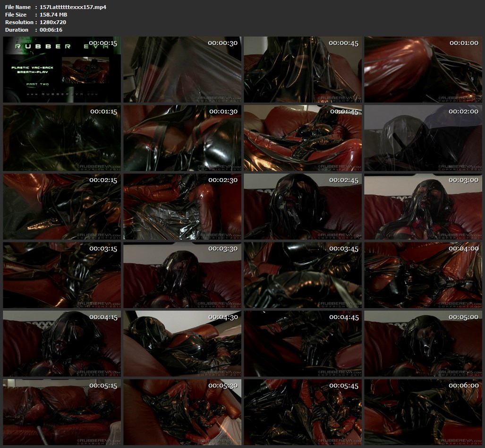Select the 00:05:30 preview thumbnail

(x=182, y=412)
